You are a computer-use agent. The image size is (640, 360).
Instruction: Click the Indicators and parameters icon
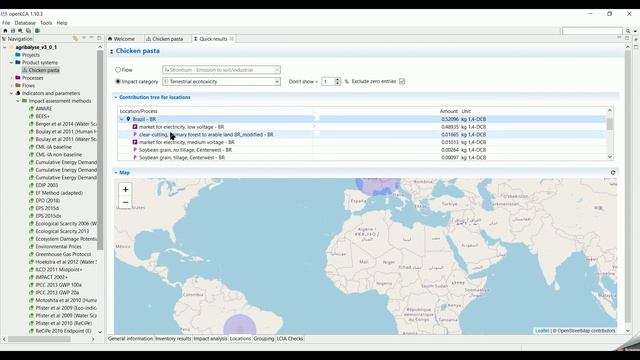(x=18, y=93)
